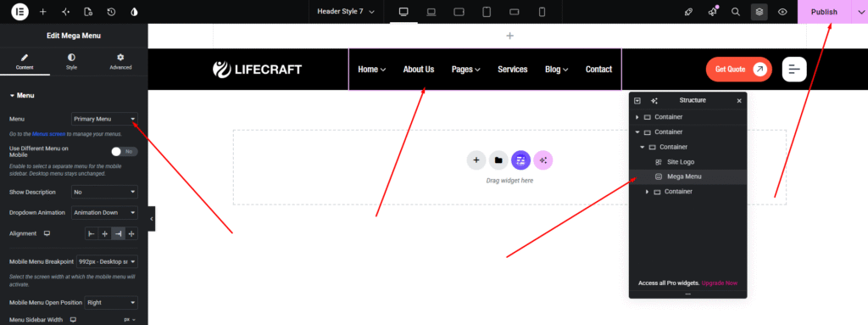The image size is (868, 325).
Task: Click the Preview eye icon
Action: tap(782, 12)
